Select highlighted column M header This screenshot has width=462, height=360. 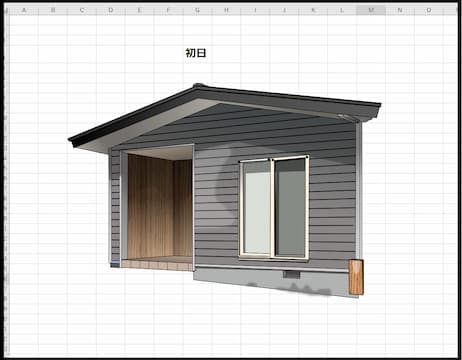point(371,10)
